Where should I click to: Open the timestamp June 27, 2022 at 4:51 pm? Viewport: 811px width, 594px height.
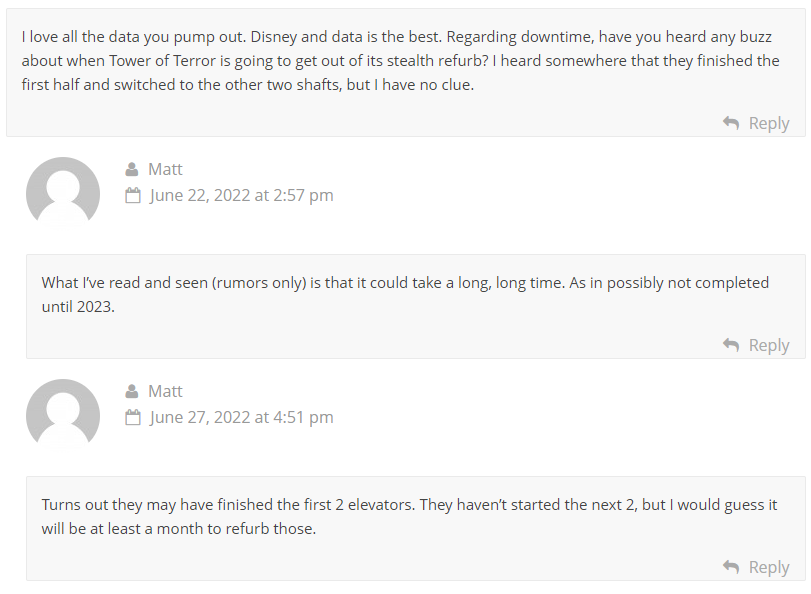[x=242, y=418]
